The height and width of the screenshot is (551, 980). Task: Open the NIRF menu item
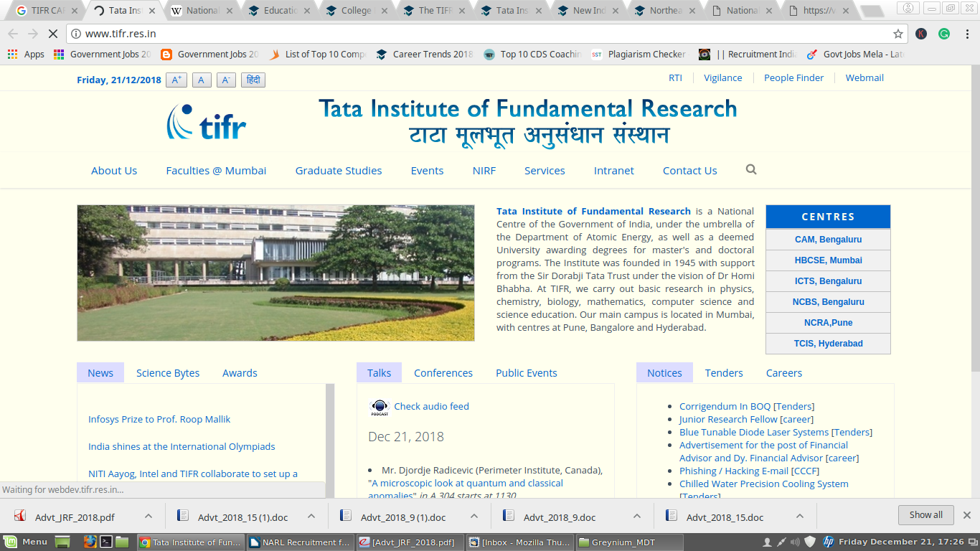click(484, 171)
